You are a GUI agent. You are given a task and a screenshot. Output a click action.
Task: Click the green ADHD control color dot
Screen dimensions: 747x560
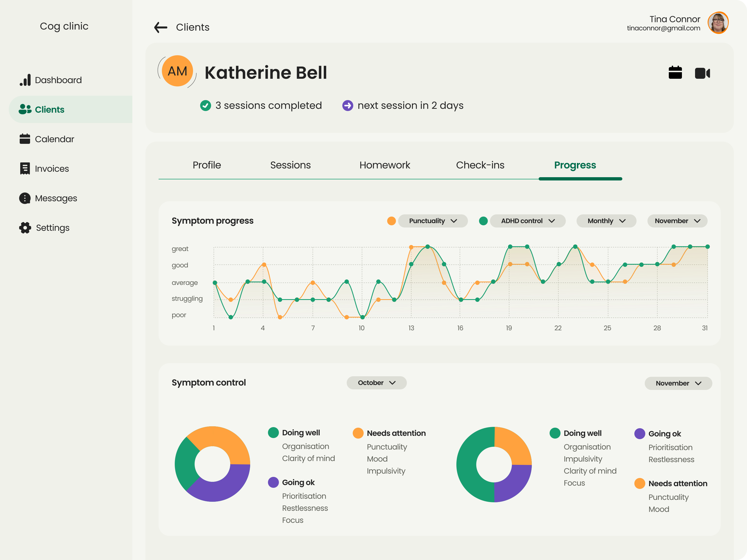[483, 221]
